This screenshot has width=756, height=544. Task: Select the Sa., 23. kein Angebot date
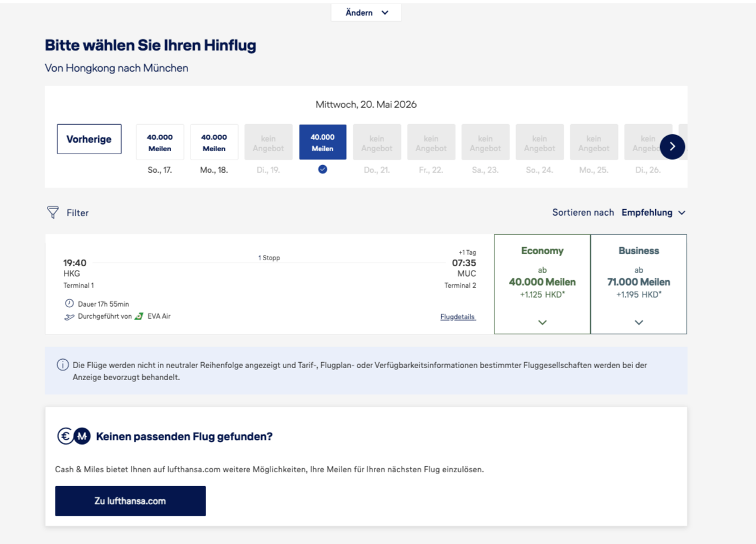tap(485, 142)
